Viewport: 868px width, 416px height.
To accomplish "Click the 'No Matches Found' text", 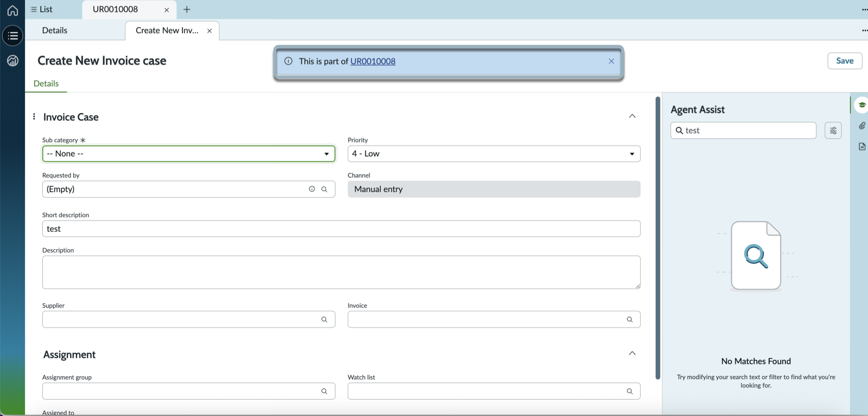I will tap(756, 361).
